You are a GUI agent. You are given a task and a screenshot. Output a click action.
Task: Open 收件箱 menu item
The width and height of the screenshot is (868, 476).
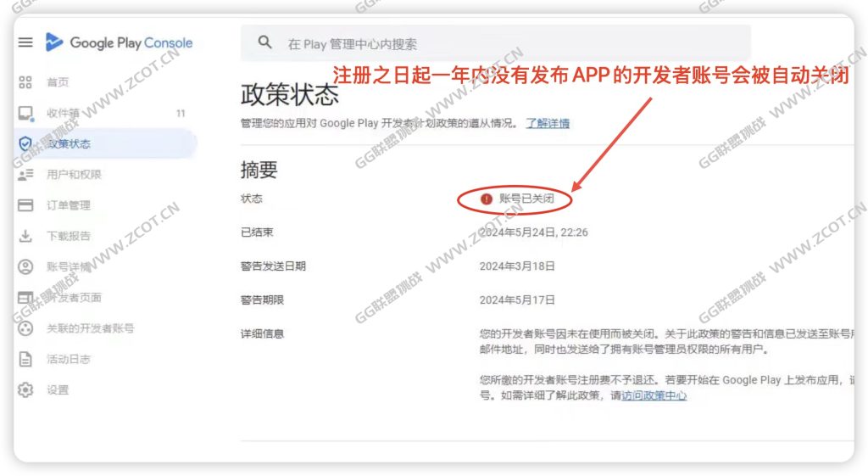[x=63, y=113]
